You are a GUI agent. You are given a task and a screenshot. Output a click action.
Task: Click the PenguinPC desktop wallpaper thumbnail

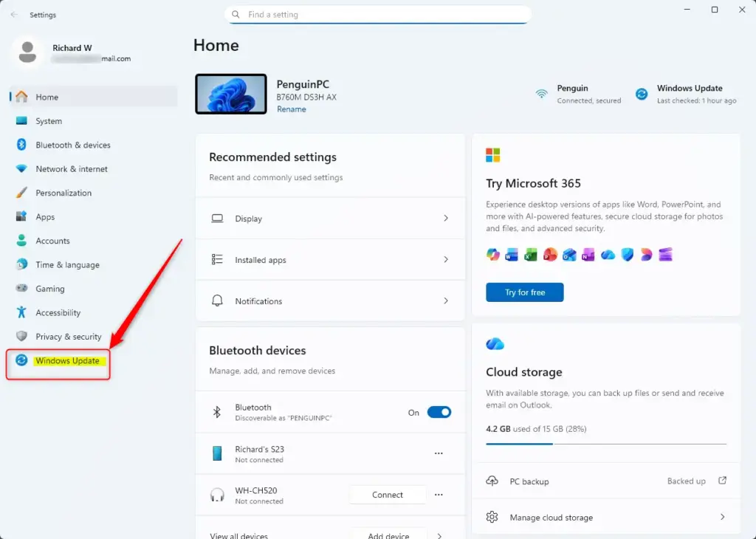click(x=231, y=94)
